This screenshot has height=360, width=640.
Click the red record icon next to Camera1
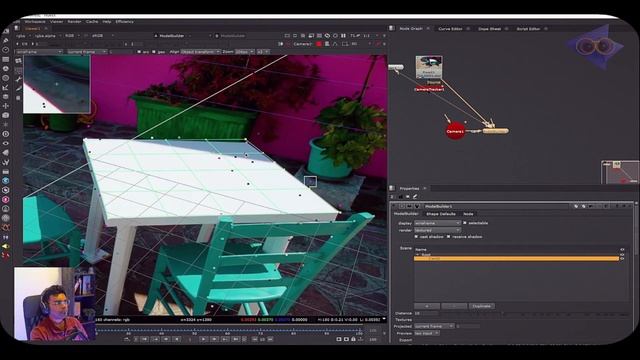319,44
